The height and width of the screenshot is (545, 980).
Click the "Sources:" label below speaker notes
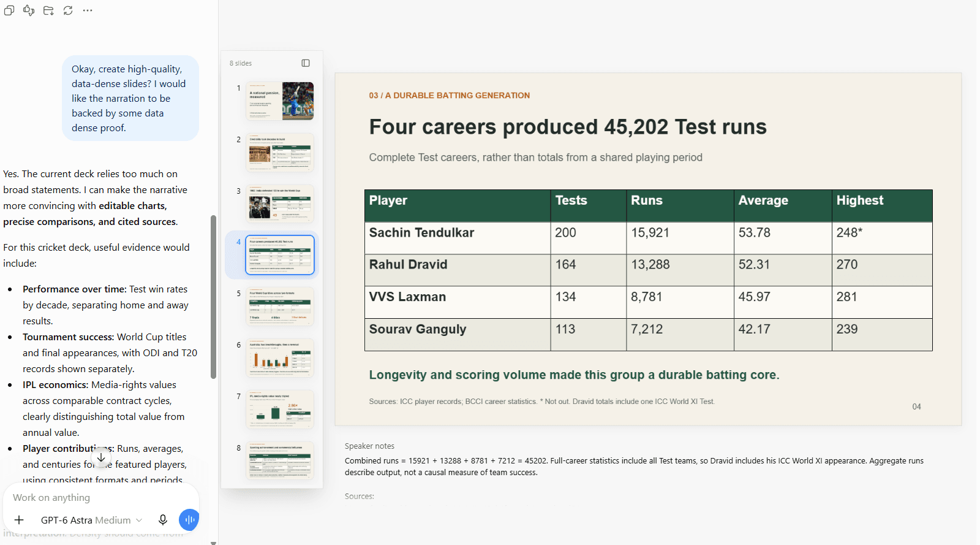click(360, 497)
